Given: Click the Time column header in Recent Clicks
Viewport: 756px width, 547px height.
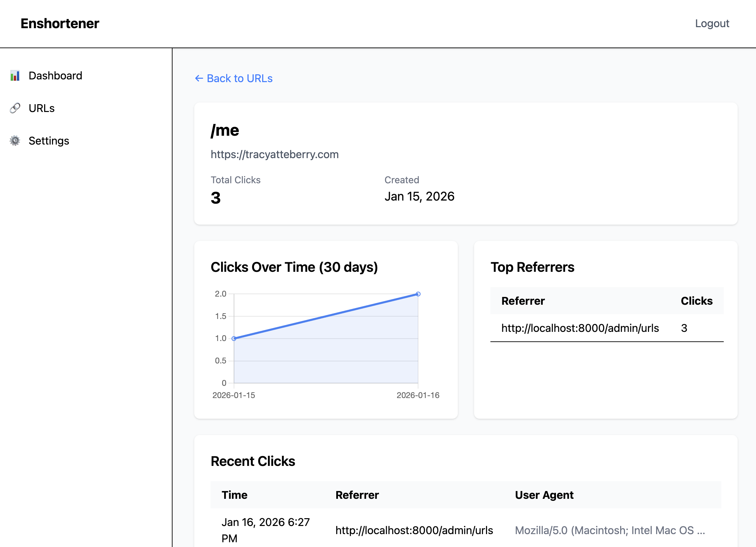Looking at the screenshot, I should [234, 495].
